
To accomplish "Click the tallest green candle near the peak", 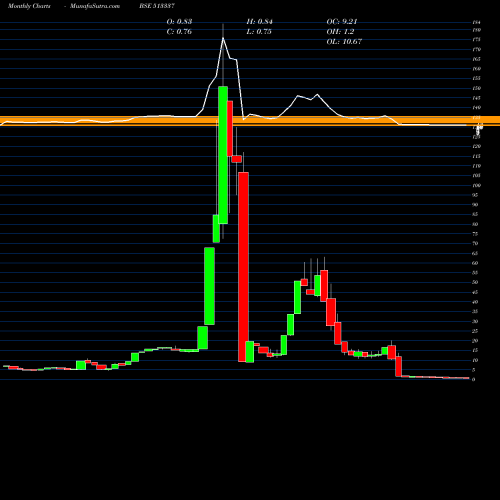I will 223,155.
